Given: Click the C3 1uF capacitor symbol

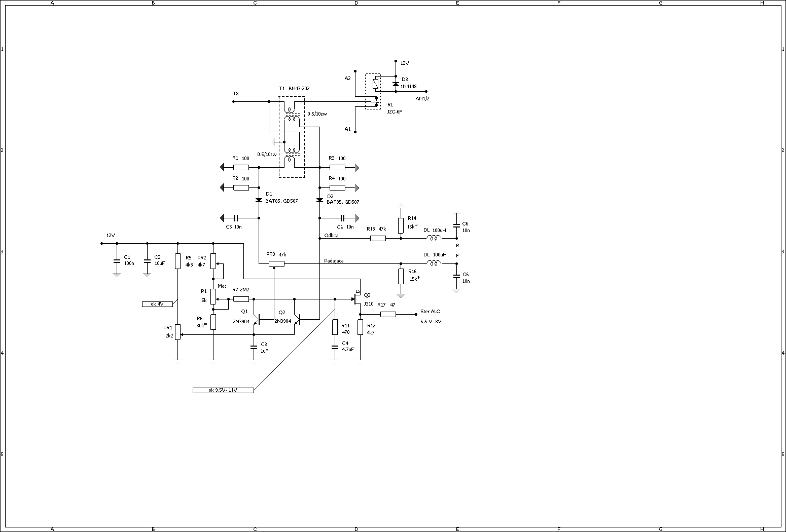Looking at the screenshot, I should 254,348.
